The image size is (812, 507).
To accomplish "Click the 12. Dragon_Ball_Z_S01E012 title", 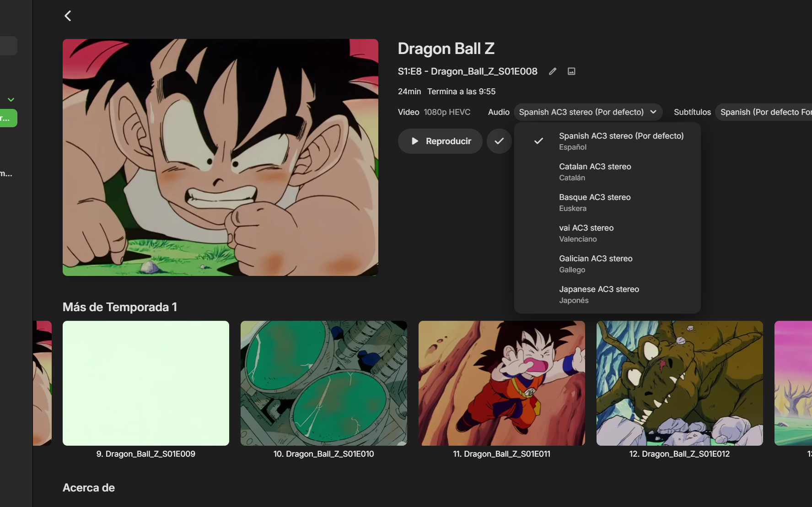I will pyautogui.click(x=680, y=454).
